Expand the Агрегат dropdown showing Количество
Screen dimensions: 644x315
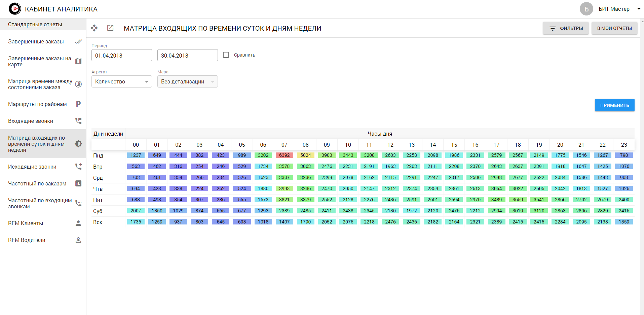(121, 81)
